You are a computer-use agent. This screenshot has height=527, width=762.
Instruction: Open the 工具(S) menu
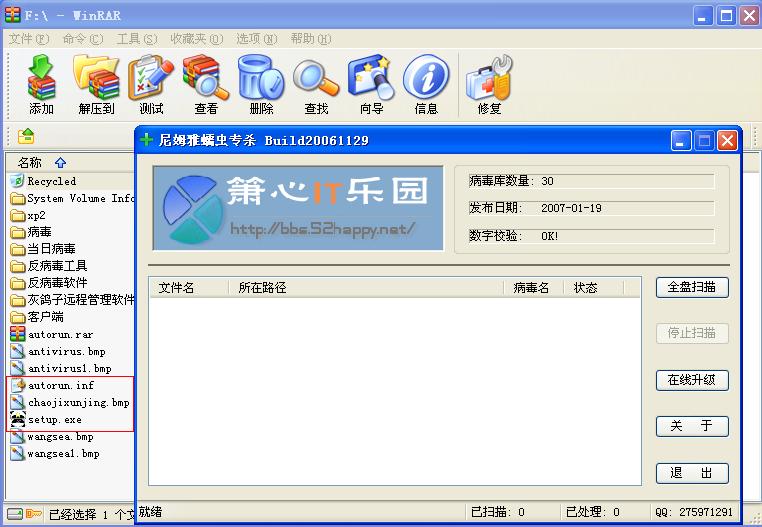click(x=137, y=39)
